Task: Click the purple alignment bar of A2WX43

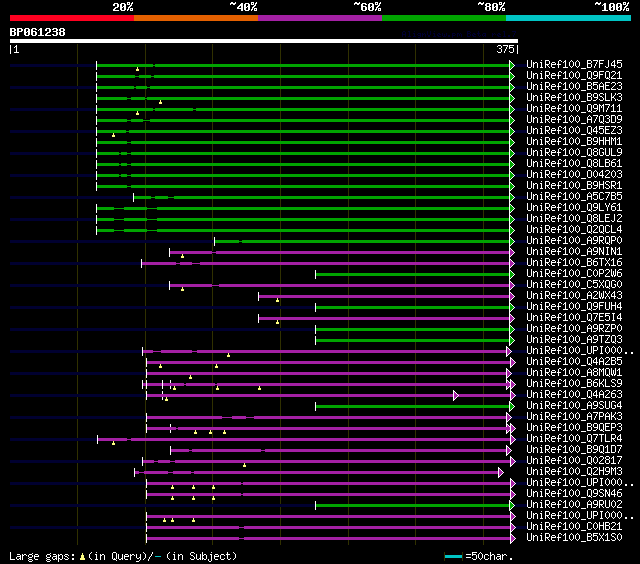Action: 384,297
